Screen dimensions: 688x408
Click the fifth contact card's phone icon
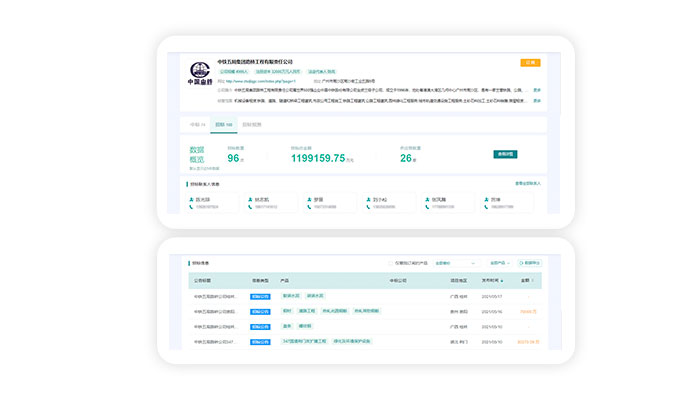(x=427, y=207)
